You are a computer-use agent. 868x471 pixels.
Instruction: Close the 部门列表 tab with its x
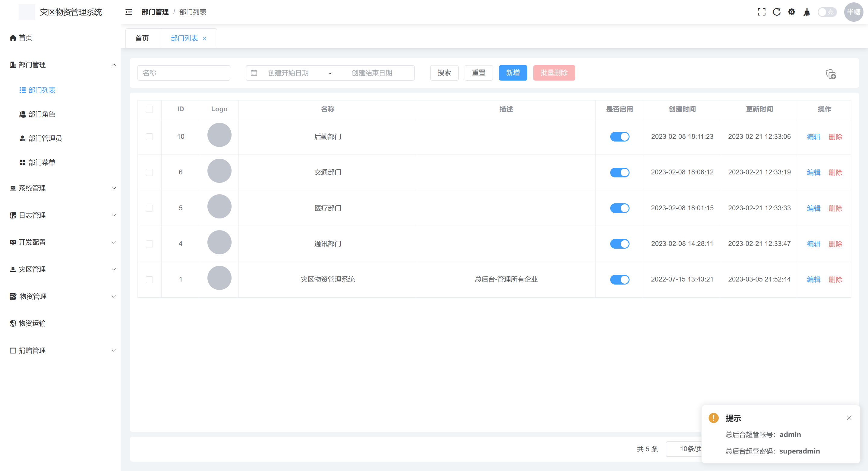click(x=204, y=38)
